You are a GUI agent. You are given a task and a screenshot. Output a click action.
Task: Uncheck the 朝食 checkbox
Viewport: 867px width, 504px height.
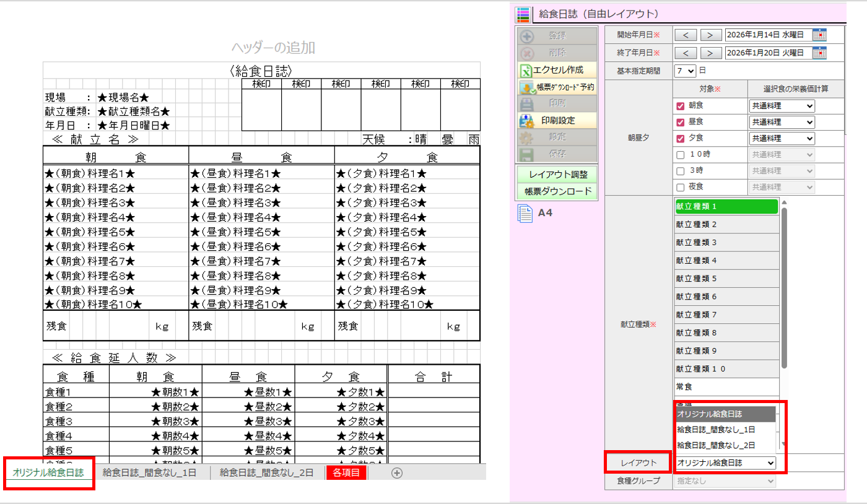680,106
